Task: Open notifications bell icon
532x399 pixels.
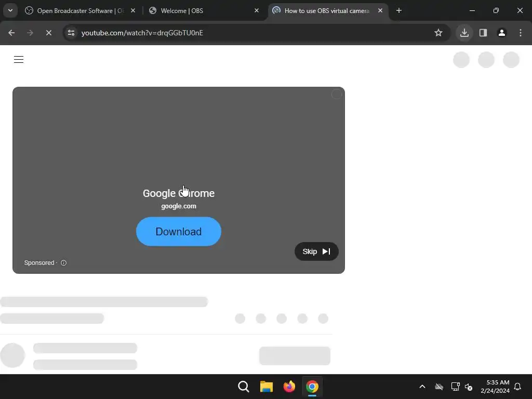Action: pyautogui.click(x=518, y=387)
